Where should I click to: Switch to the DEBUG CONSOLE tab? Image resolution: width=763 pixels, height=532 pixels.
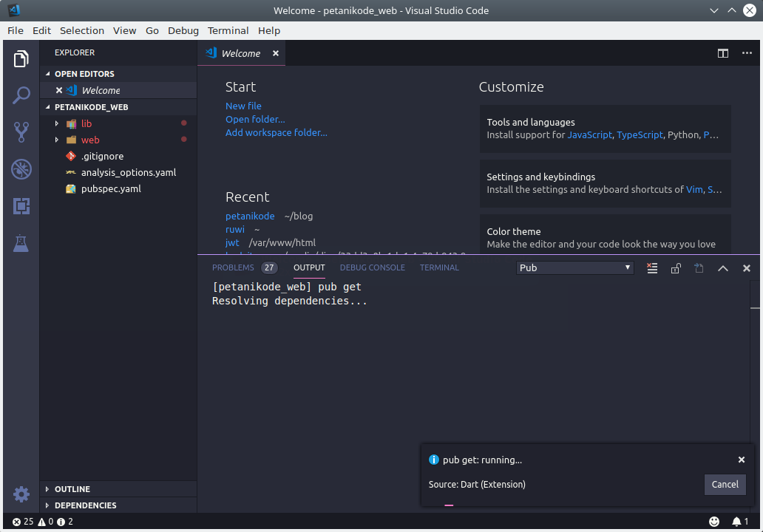(x=372, y=267)
